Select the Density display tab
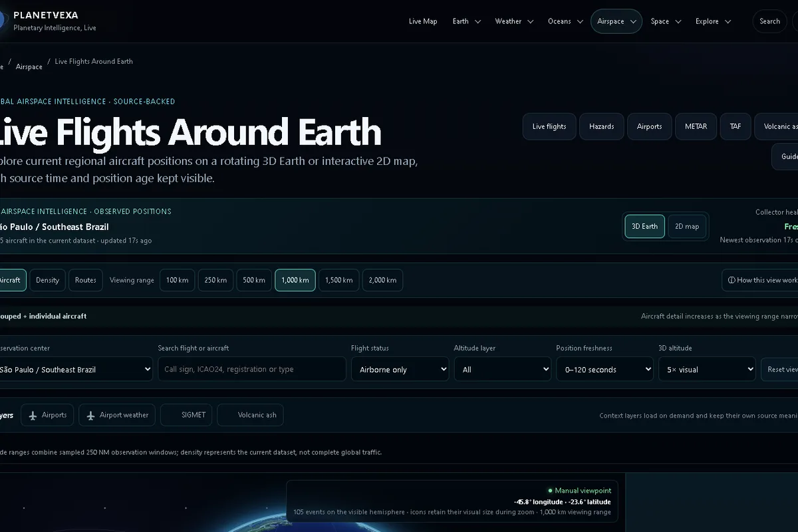The width and height of the screenshot is (798, 532). pos(47,280)
